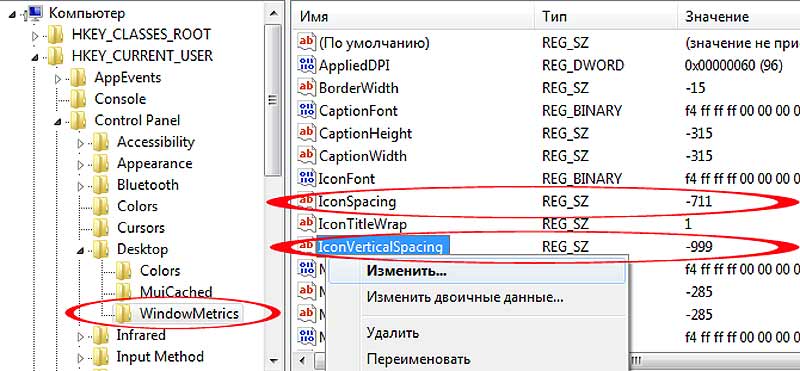Sort by Значение column header
Image resolution: width=800 pixels, height=371 pixels.
(x=739, y=17)
